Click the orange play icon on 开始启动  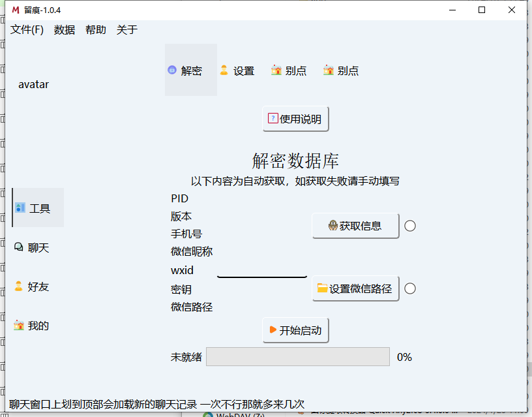(x=273, y=330)
